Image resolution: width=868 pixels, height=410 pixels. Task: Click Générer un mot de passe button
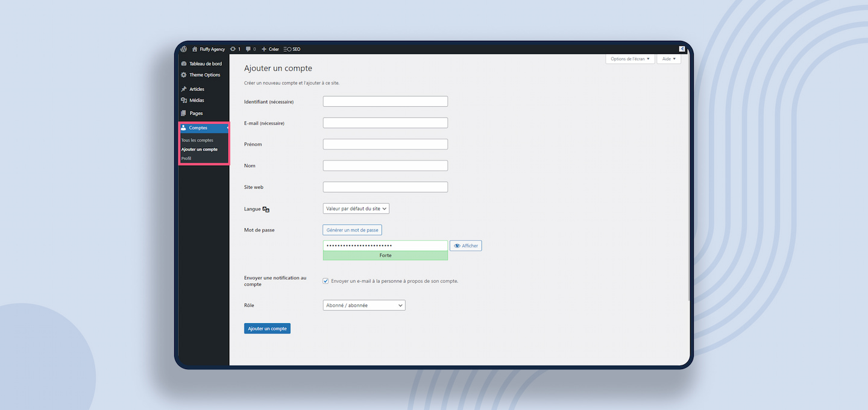(352, 230)
